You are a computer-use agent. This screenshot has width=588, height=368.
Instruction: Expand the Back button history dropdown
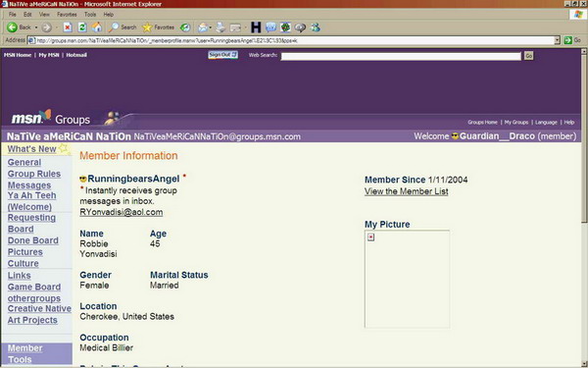coord(36,27)
